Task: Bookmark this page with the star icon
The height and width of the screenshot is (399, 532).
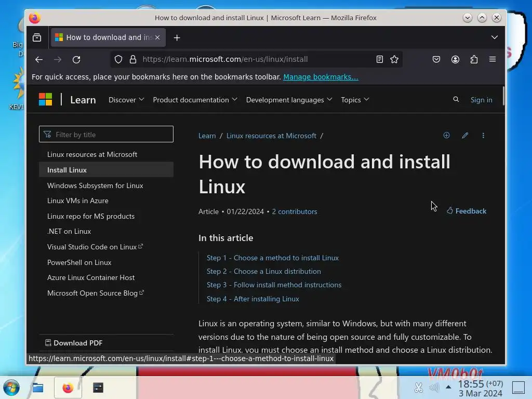Action: 394,59
